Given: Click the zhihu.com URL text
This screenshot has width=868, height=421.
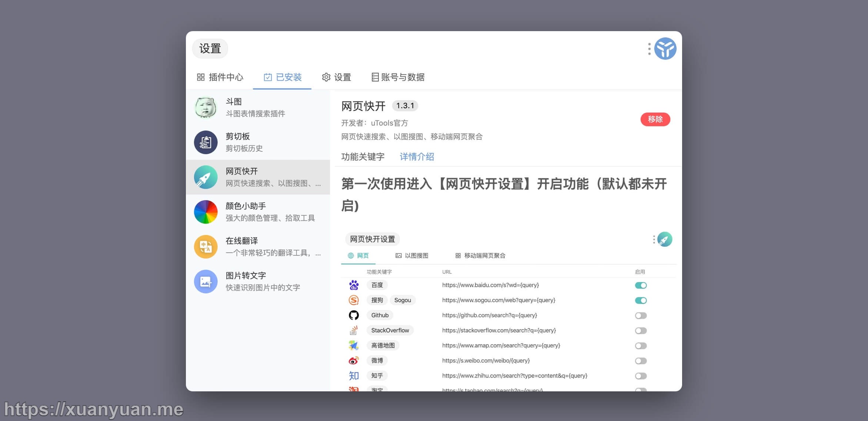Looking at the screenshot, I should pos(515,376).
